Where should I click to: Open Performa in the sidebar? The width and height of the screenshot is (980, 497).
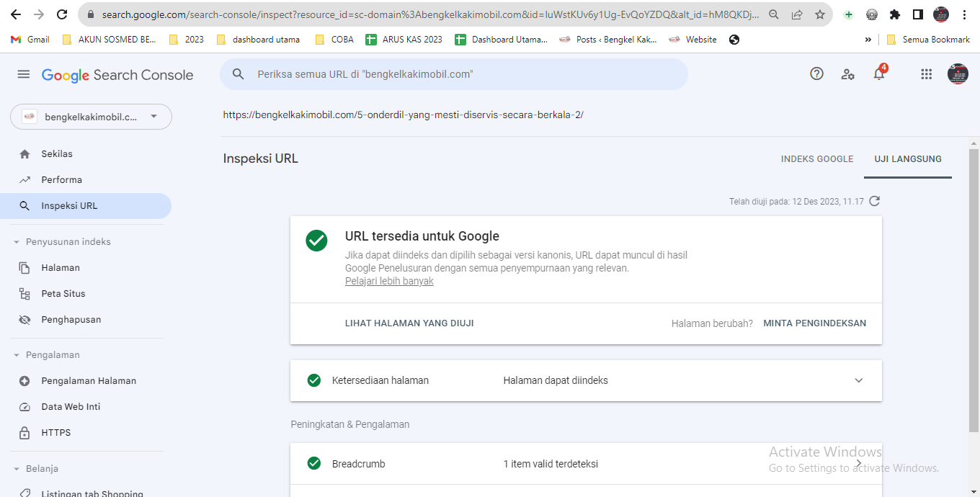tap(62, 180)
